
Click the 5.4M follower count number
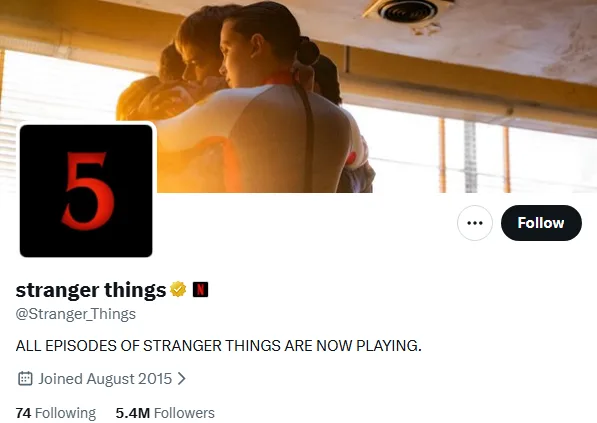[132, 413]
